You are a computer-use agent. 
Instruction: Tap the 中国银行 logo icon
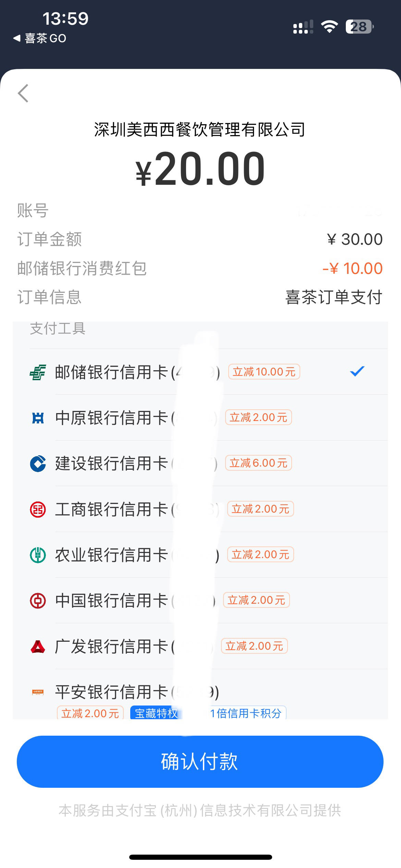tap(38, 601)
